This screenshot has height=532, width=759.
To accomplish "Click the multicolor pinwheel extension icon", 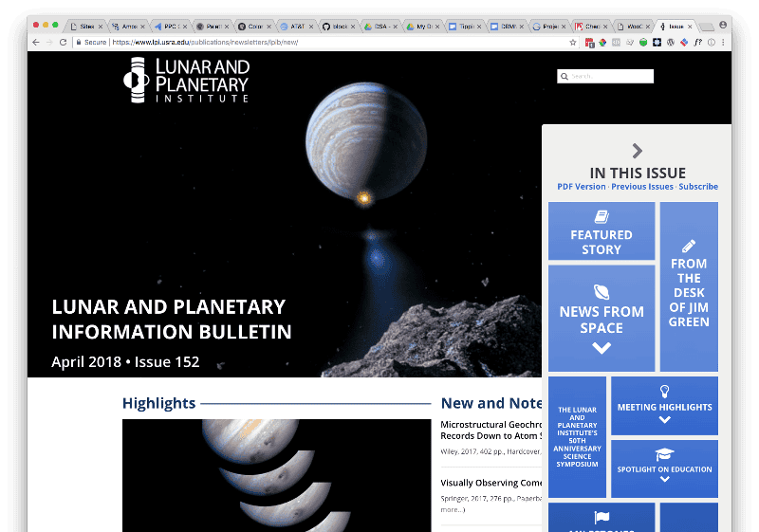I will [x=602, y=42].
